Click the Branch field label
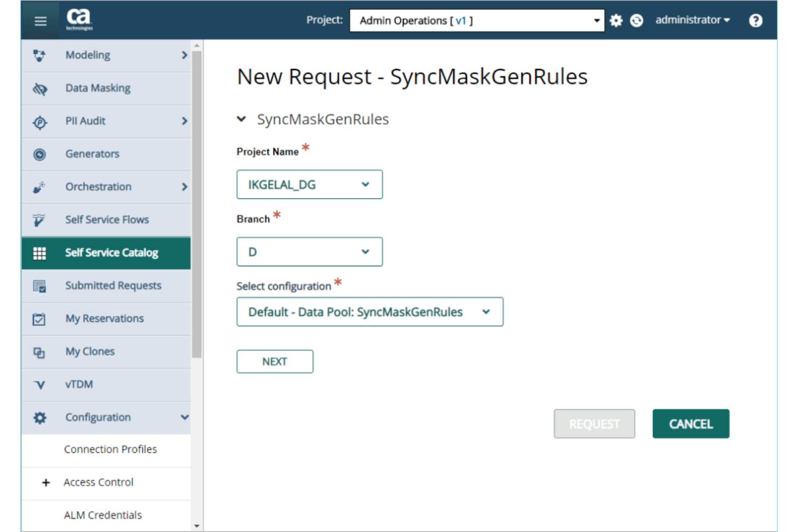Screen dimensions: 798x532 [253, 219]
